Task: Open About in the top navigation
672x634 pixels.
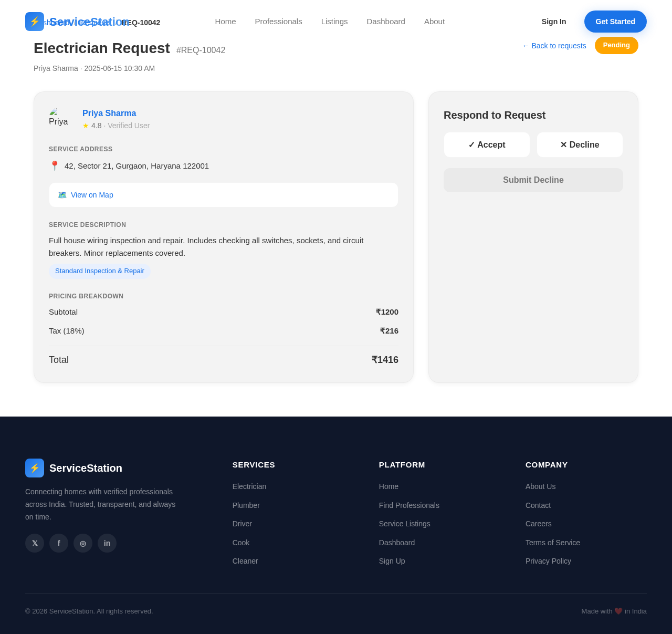Action: click(x=434, y=22)
